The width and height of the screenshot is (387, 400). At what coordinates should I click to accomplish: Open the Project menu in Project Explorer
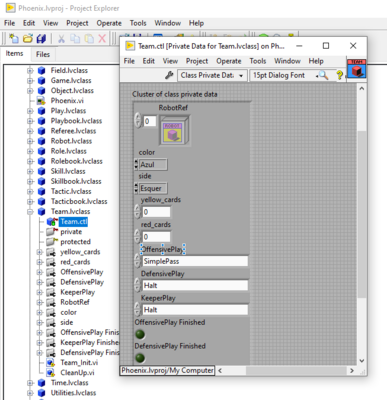[x=77, y=23]
